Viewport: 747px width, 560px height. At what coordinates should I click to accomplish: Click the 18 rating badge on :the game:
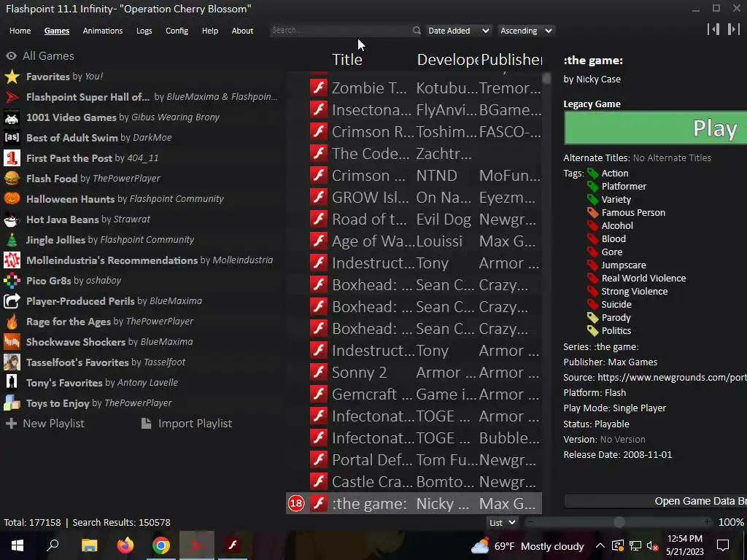[296, 503]
